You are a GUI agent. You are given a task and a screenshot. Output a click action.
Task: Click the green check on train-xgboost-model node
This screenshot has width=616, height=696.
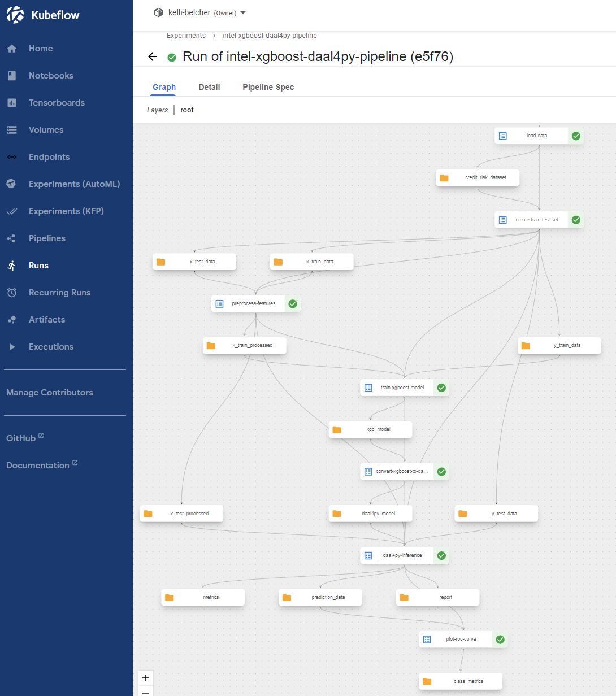coord(442,388)
